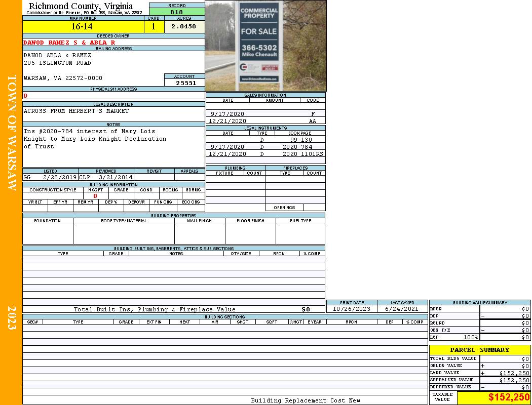This screenshot has height=405, width=532.
Task: Click the commercial property sign photo
Action: (x=265, y=46)
